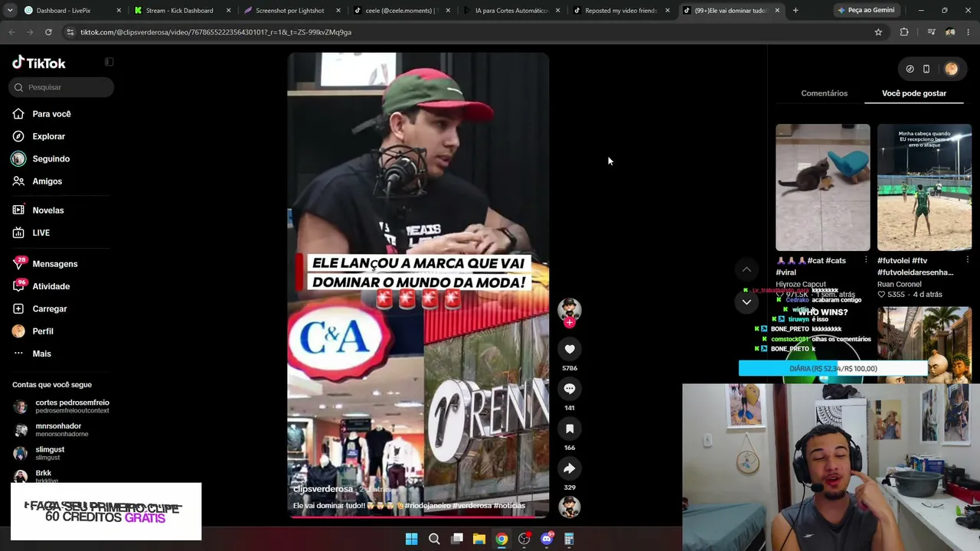This screenshot has height=551, width=980.
Task: Open Perfil in the sidebar
Action: click(x=43, y=331)
